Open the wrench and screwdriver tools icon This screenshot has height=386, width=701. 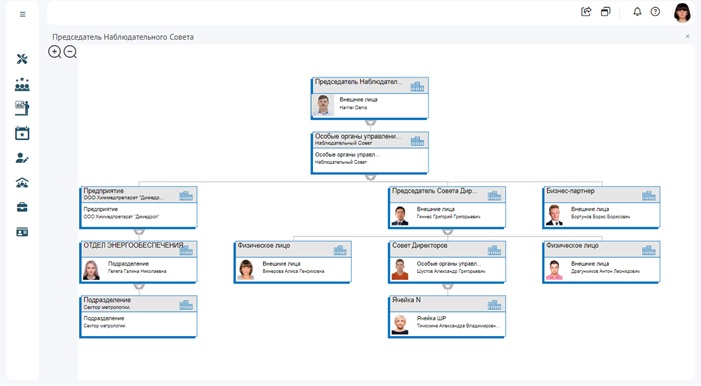(22, 59)
